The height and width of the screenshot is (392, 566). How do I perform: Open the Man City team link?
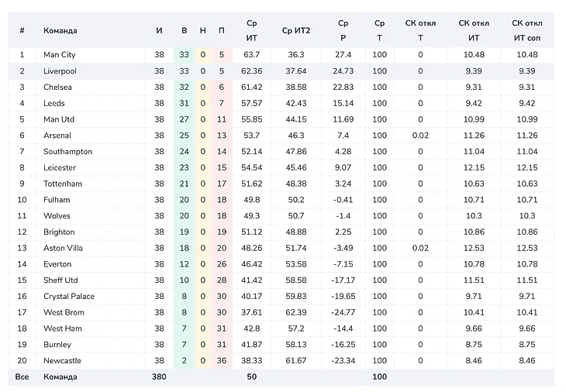[60, 55]
